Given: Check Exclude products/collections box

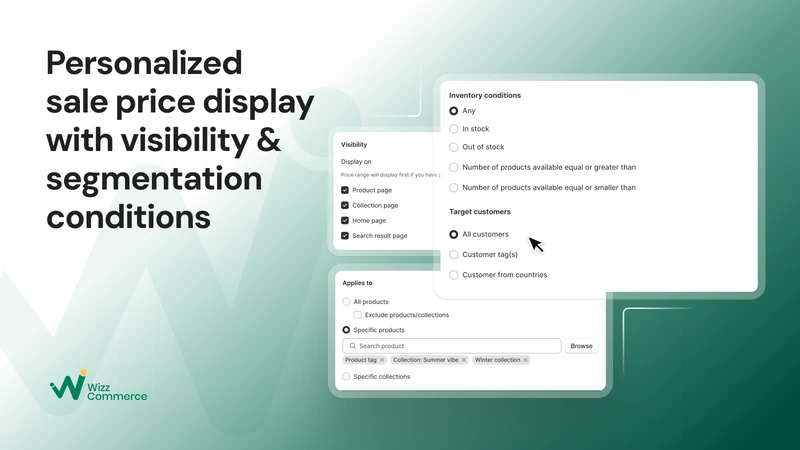Looking at the screenshot, I should [358, 315].
